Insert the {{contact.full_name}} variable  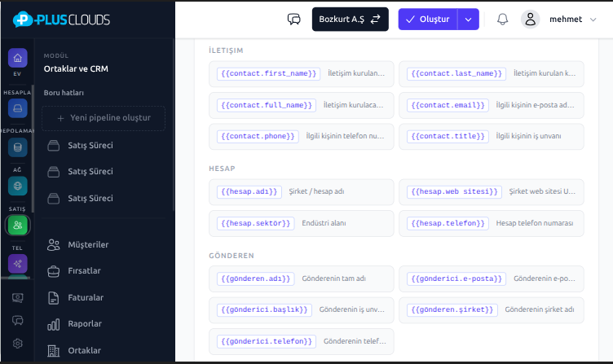click(x=267, y=105)
